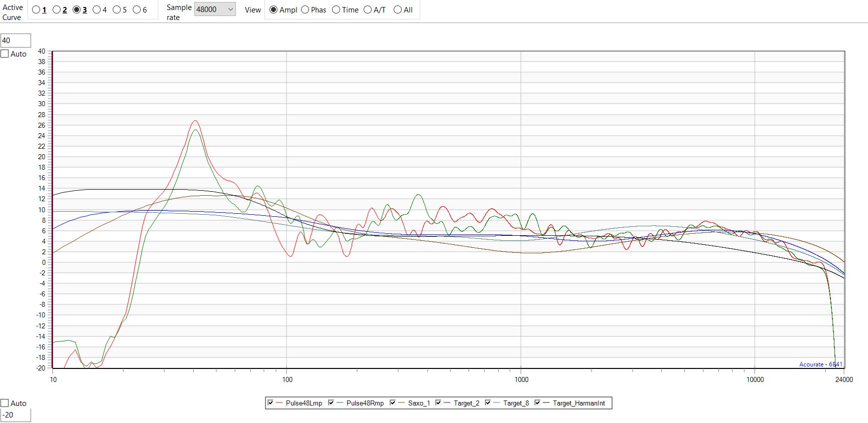This screenshot has height=423, width=868.
Task: Enable the top Auto scale checkbox
Action: [5, 54]
